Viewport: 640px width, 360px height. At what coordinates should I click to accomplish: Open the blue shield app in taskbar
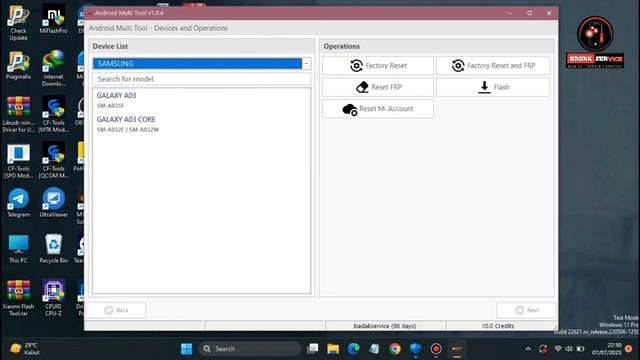415,349
